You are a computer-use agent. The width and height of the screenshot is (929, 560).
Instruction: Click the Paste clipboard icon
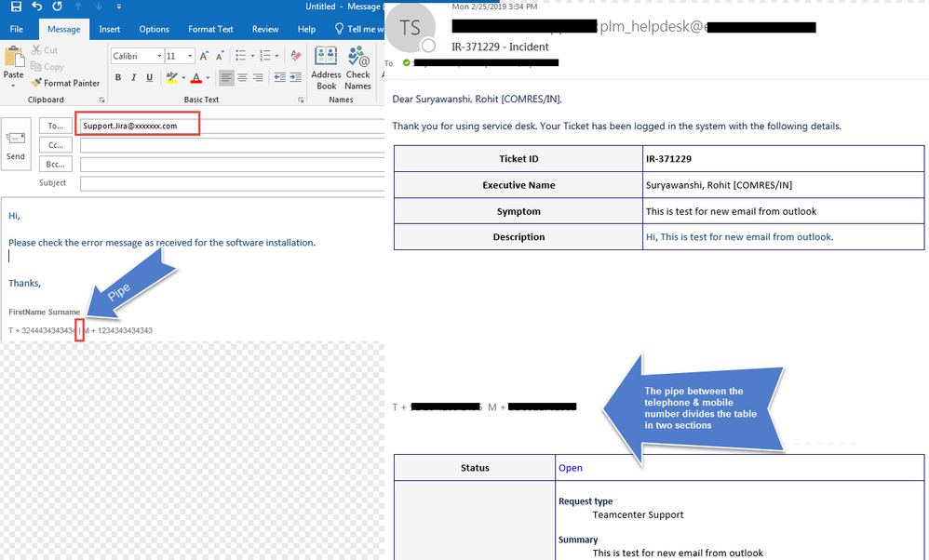click(x=14, y=58)
